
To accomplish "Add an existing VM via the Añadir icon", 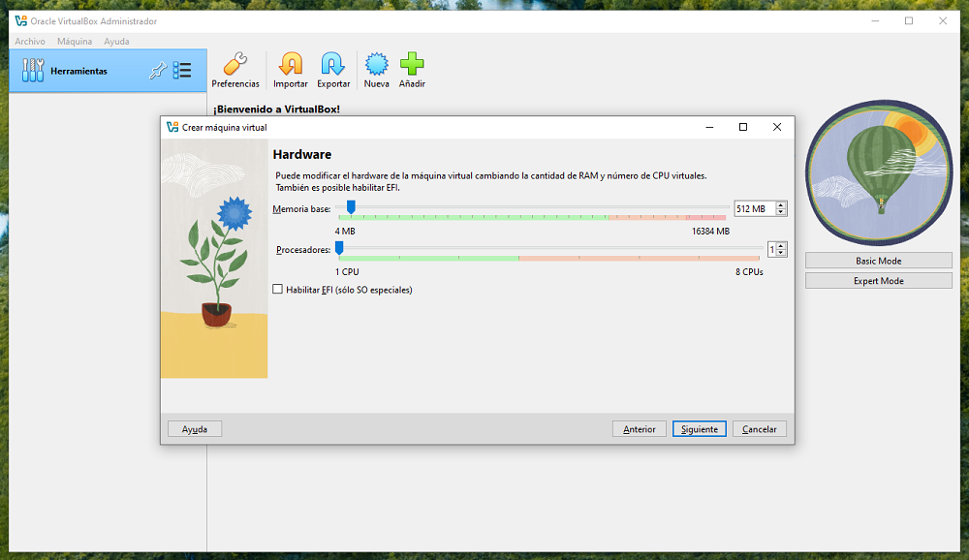I will click(412, 66).
